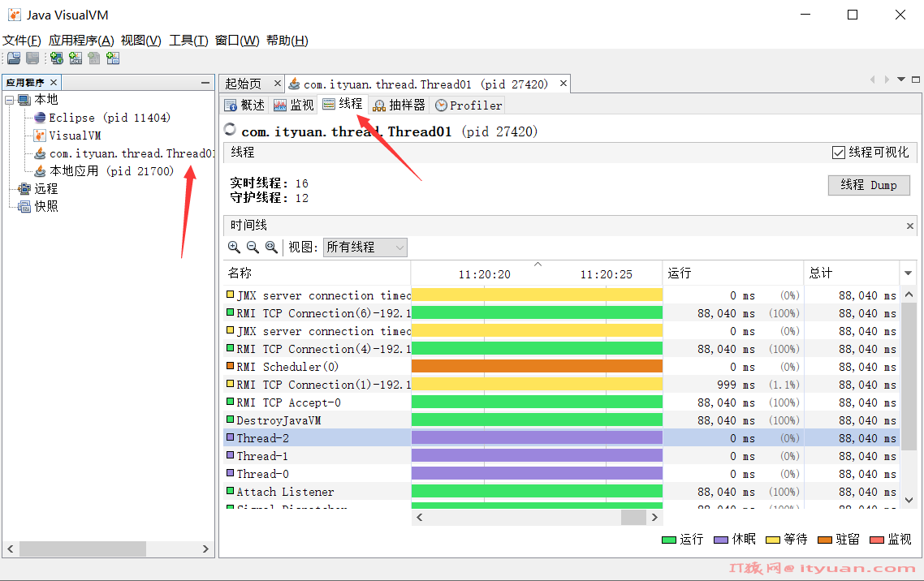Select the RMI Scheduler(0) thread row
924x581 pixels.
tap(562, 367)
